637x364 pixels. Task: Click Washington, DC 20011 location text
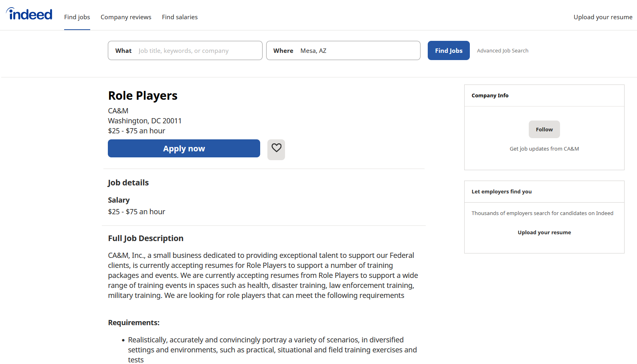click(145, 121)
